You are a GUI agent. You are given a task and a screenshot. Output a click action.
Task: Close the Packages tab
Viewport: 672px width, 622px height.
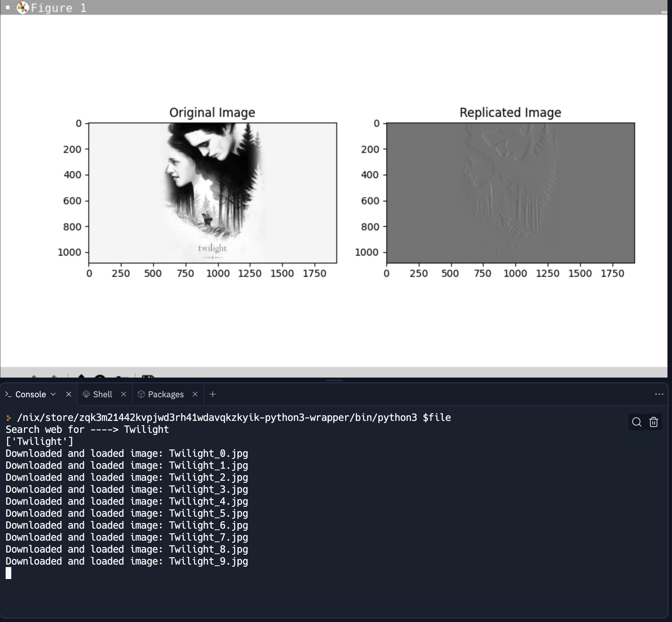pyautogui.click(x=195, y=394)
